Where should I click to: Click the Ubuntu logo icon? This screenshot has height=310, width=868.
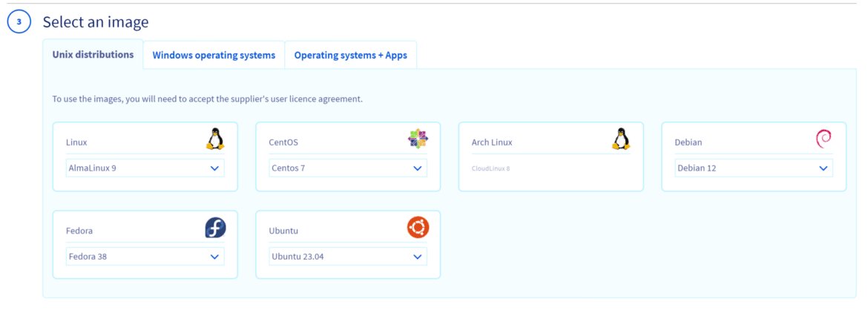click(418, 228)
